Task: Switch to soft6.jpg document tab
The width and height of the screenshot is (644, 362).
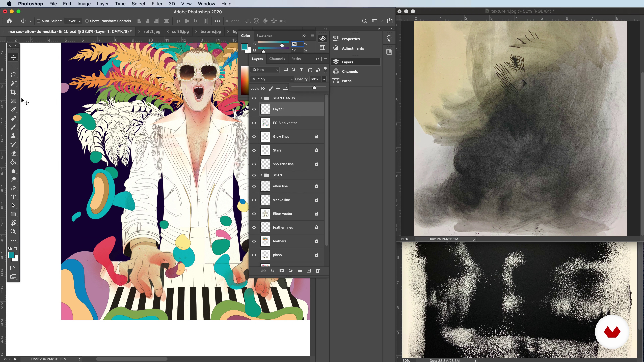Action: click(x=180, y=32)
